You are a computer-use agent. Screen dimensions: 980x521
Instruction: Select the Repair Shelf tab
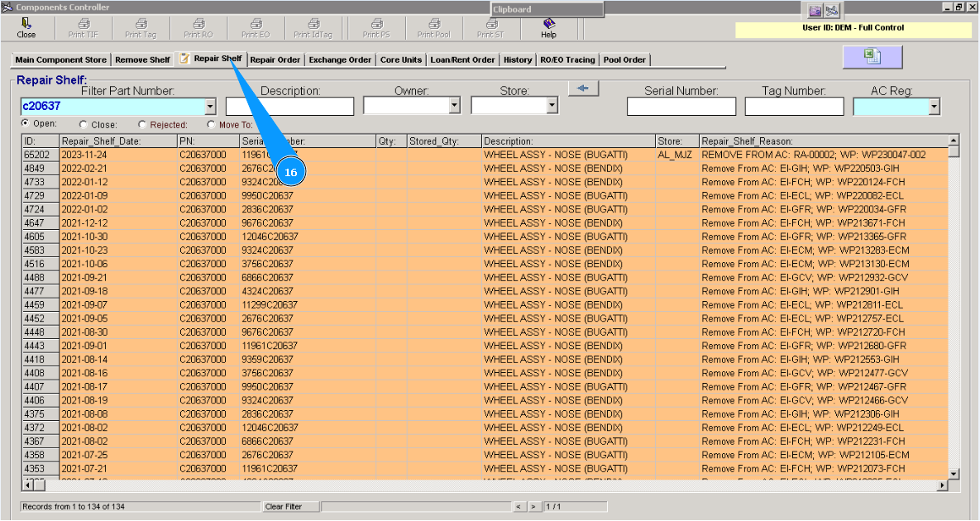(x=211, y=58)
